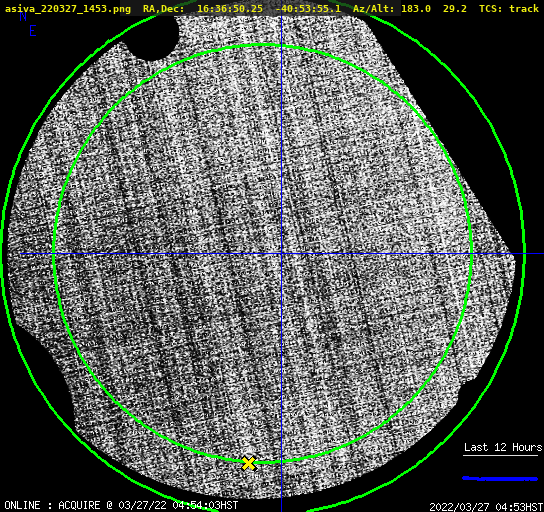Click the 183.0 azimuth value
544x512 pixels.
click(x=416, y=8)
